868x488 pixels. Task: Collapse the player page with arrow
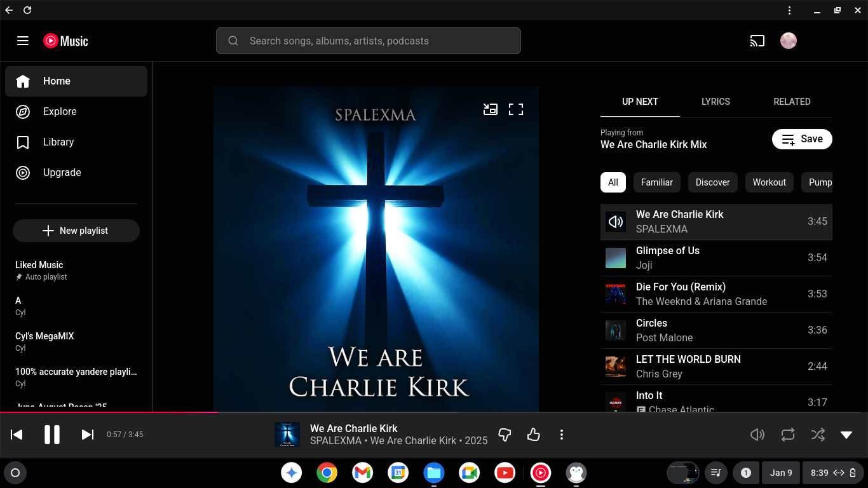click(x=846, y=435)
